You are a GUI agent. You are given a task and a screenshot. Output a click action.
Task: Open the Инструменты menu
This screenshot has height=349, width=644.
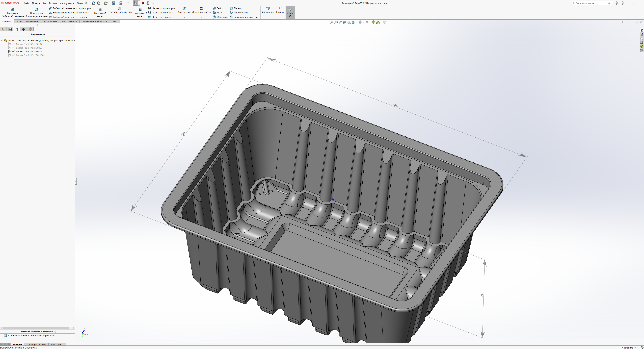click(67, 3)
